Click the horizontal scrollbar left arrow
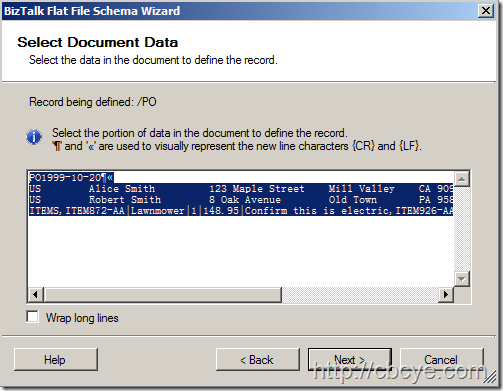Screen dimensions: 503x391 [x=36, y=295]
